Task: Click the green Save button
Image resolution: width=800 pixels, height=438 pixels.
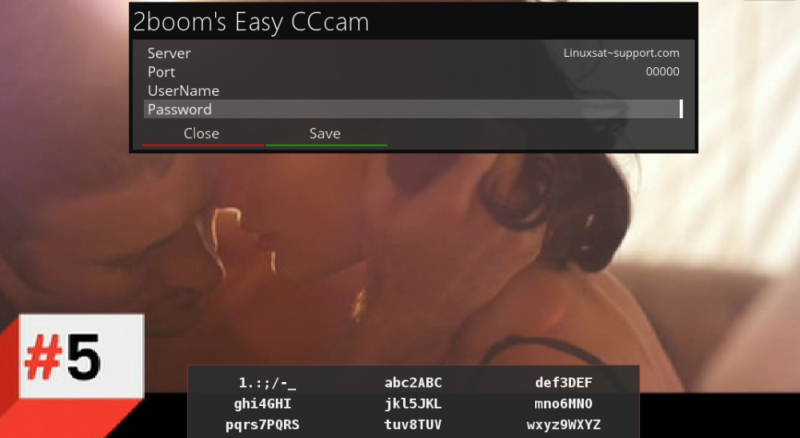Action: click(326, 135)
